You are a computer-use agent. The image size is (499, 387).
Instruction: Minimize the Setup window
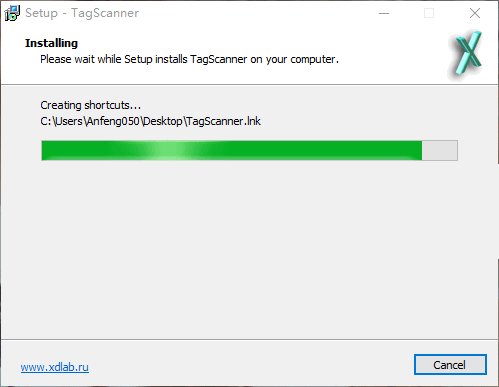pyautogui.click(x=384, y=13)
